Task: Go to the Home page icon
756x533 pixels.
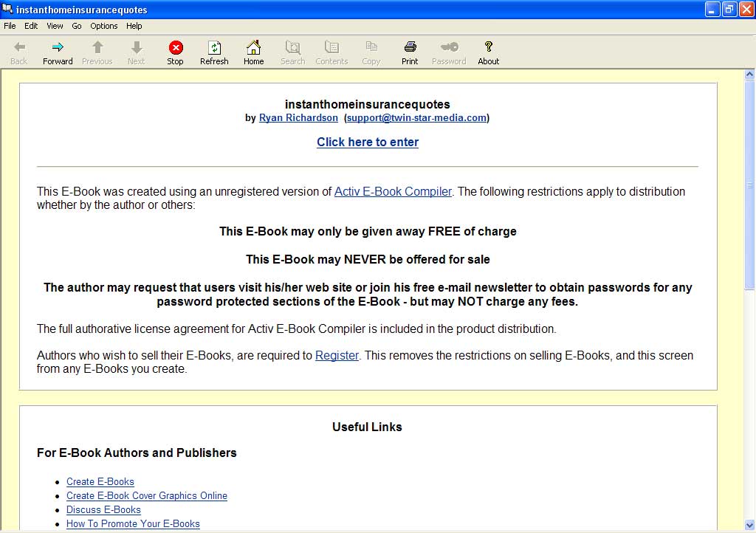Action: tap(254, 47)
